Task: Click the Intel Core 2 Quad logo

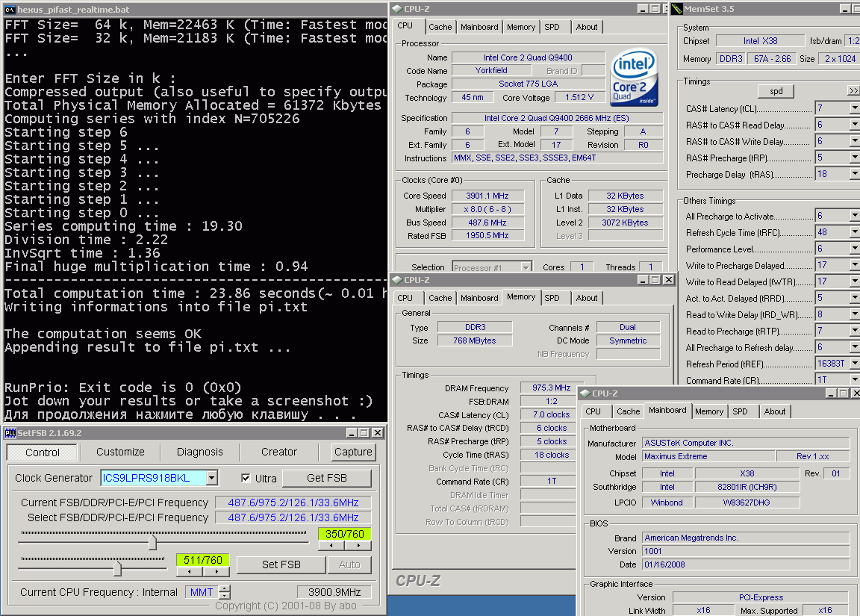Action: (x=634, y=78)
